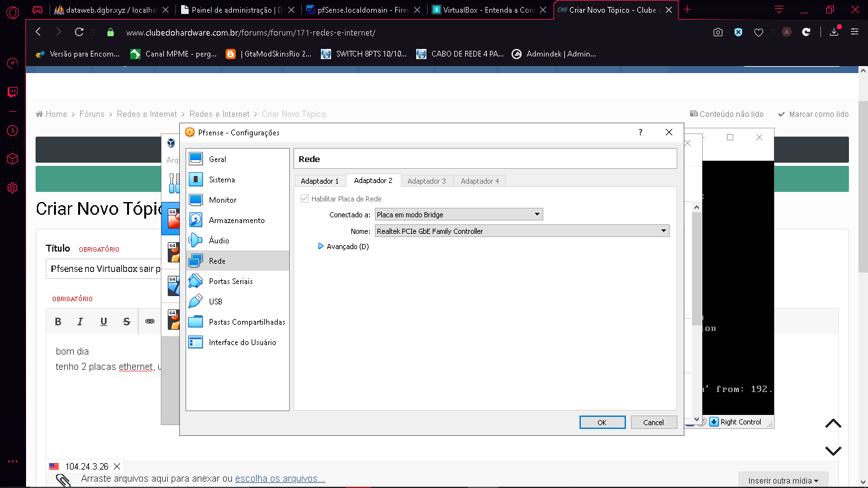Open the Interface do Usuário settings category
The image size is (868, 488).
[238, 342]
